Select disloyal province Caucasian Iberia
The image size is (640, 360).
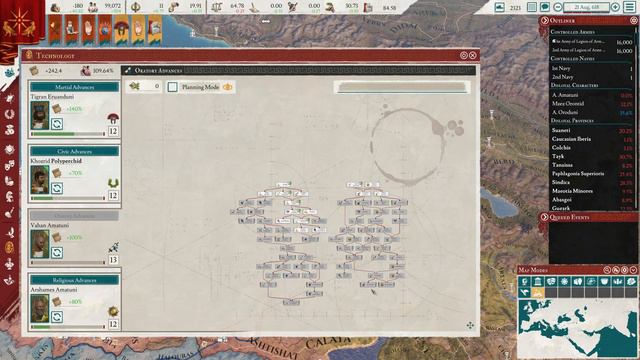tap(591, 139)
